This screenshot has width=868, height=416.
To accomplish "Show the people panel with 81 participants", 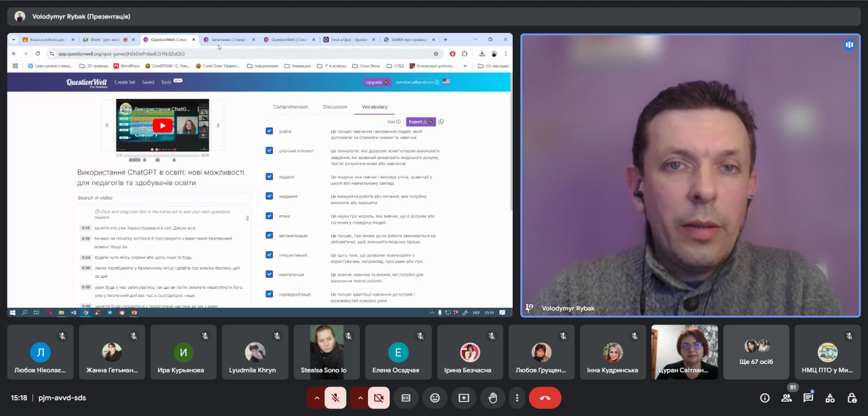I will point(787,398).
